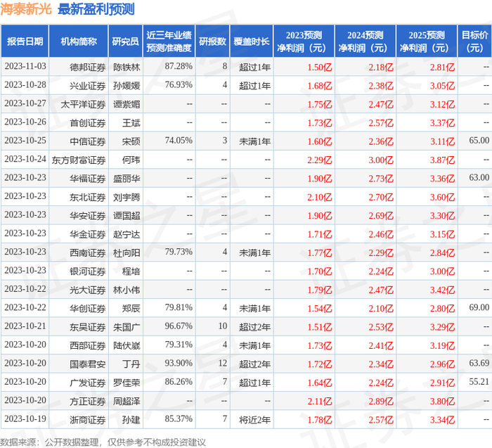Click target price 65.00 for 中信证券
492x448 pixels.
(479, 141)
